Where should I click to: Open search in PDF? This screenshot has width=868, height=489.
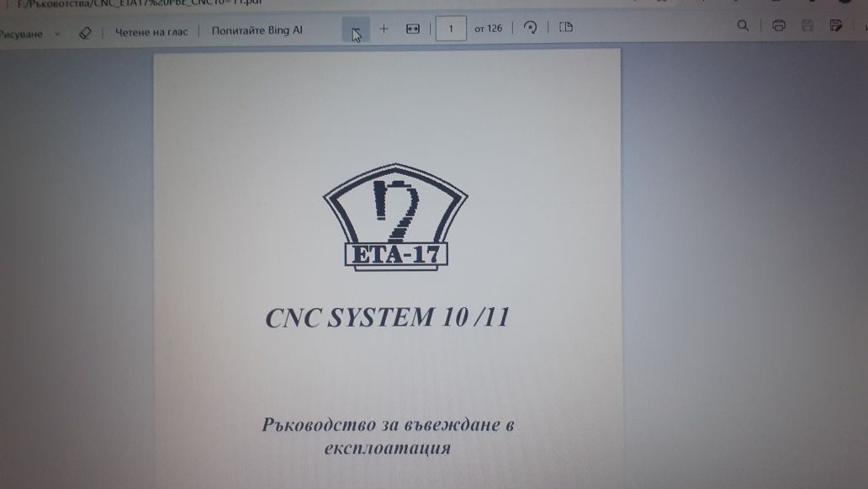(743, 25)
